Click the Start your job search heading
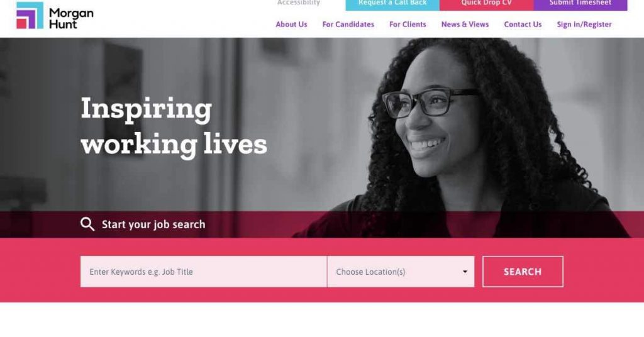 pyautogui.click(x=153, y=224)
